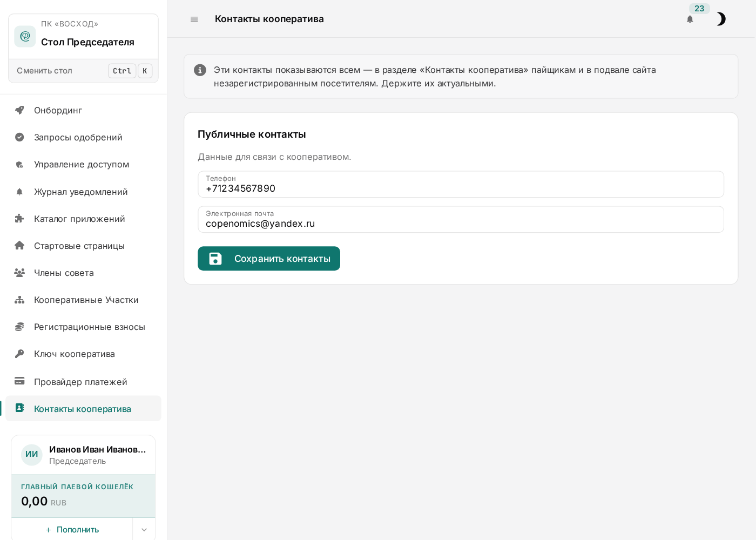This screenshot has height=540, width=756.
Task: Click the Стол Председателя logo icon
Action: 25,36
